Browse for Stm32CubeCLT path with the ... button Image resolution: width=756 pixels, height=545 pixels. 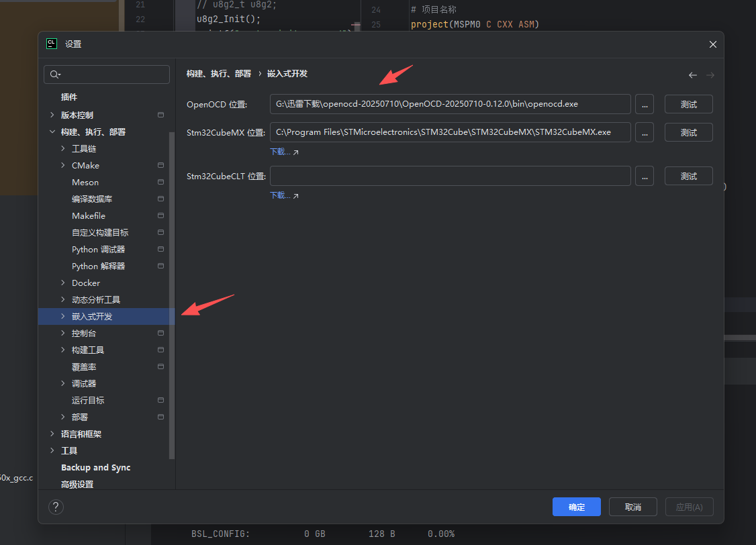coord(645,176)
